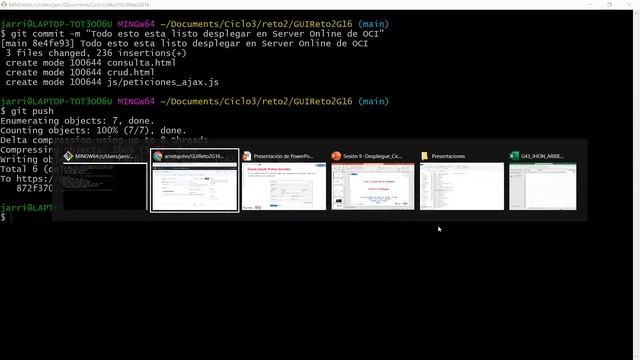Screen dimensions: 640x360
Task: Click the 'Enumerating objects: 7, done.' line
Action: [78, 121]
